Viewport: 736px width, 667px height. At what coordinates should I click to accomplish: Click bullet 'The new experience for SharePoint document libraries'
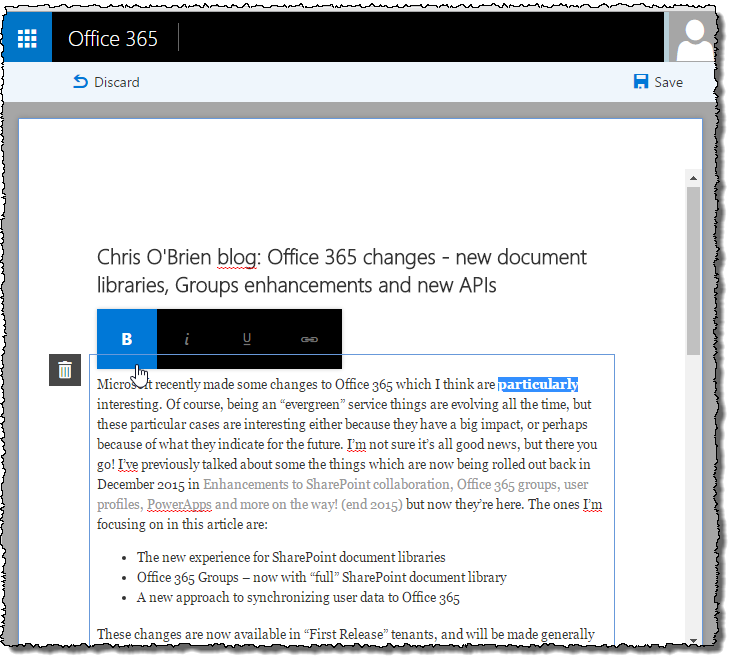click(291, 557)
